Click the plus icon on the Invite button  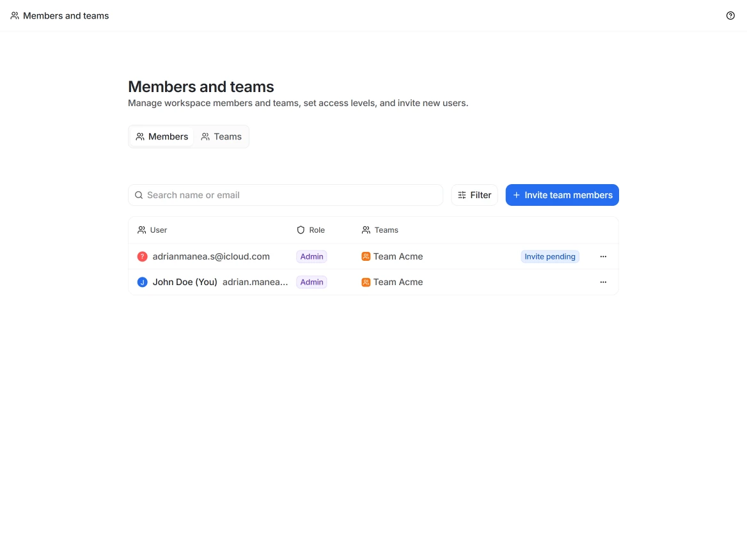517,195
